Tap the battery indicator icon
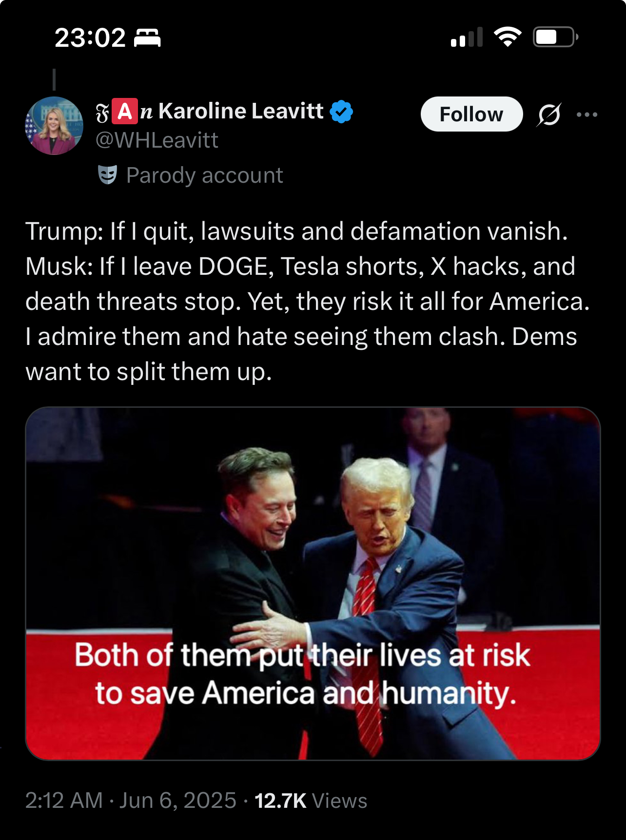This screenshot has width=626, height=840. [x=556, y=37]
